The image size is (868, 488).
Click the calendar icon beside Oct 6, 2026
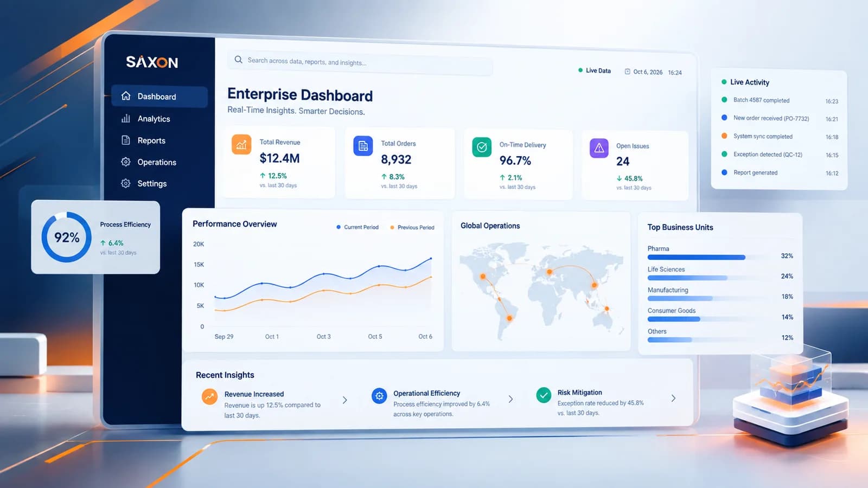click(628, 72)
